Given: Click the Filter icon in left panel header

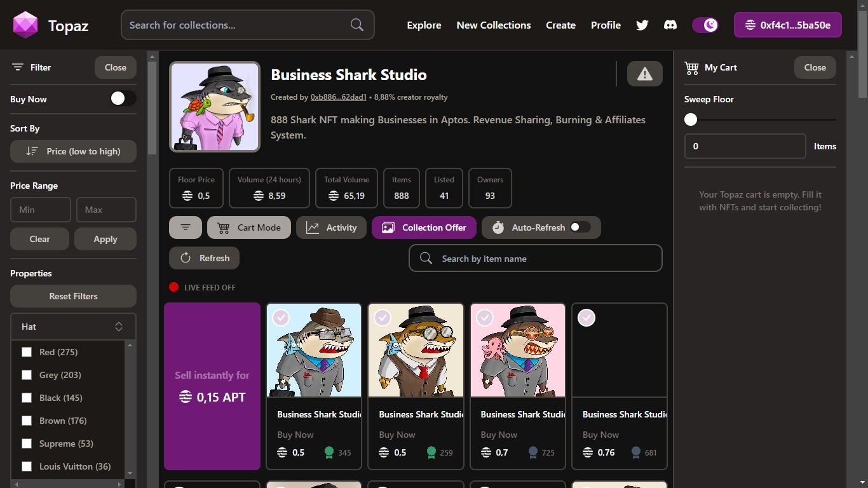Looking at the screenshot, I should pyautogui.click(x=18, y=67).
